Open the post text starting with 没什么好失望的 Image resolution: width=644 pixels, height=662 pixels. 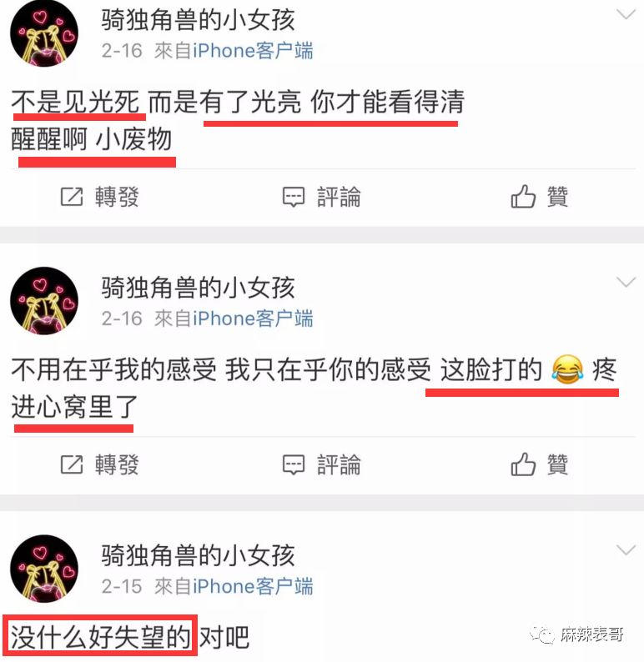(x=129, y=637)
